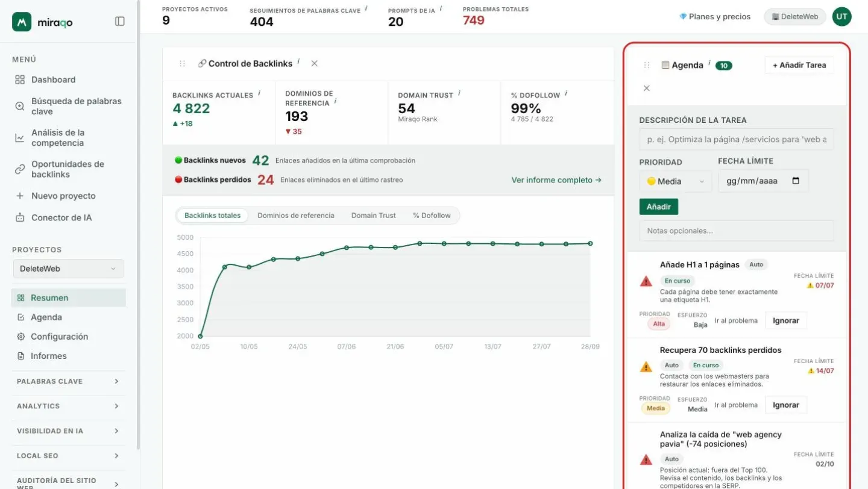Expand the VISIBILIDAD EN IA section
868x489 pixels.
click(68, 431)
